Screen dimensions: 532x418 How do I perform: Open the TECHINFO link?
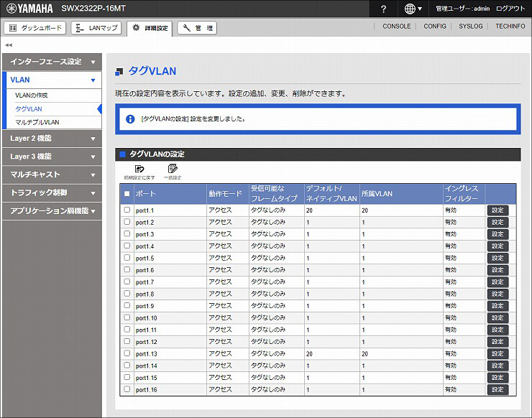coord(510,26)
